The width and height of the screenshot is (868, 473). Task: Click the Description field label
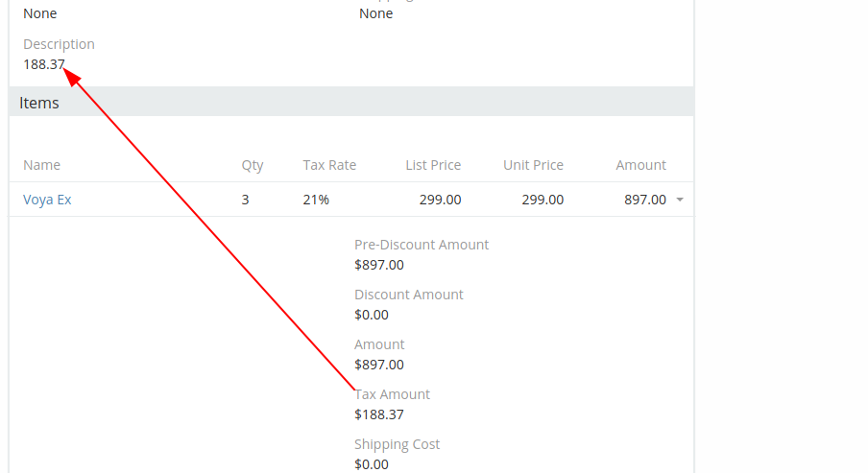click(59, 44)
